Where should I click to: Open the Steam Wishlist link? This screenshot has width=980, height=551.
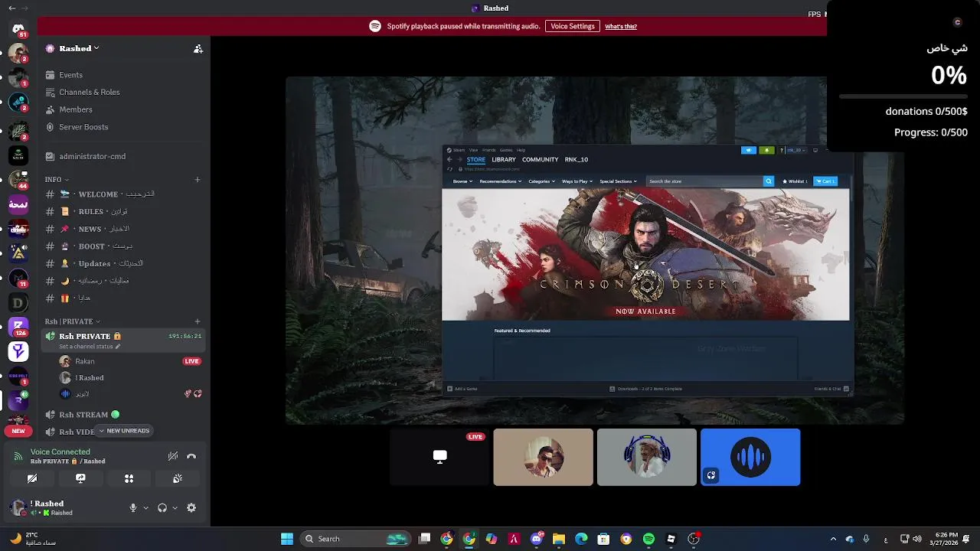(795, 181)
